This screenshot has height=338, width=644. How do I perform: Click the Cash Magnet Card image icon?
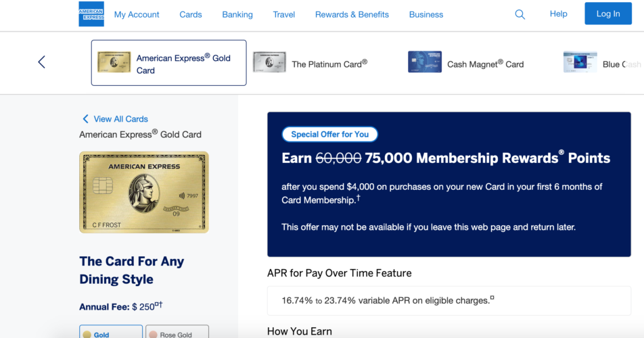coord(425,62)
